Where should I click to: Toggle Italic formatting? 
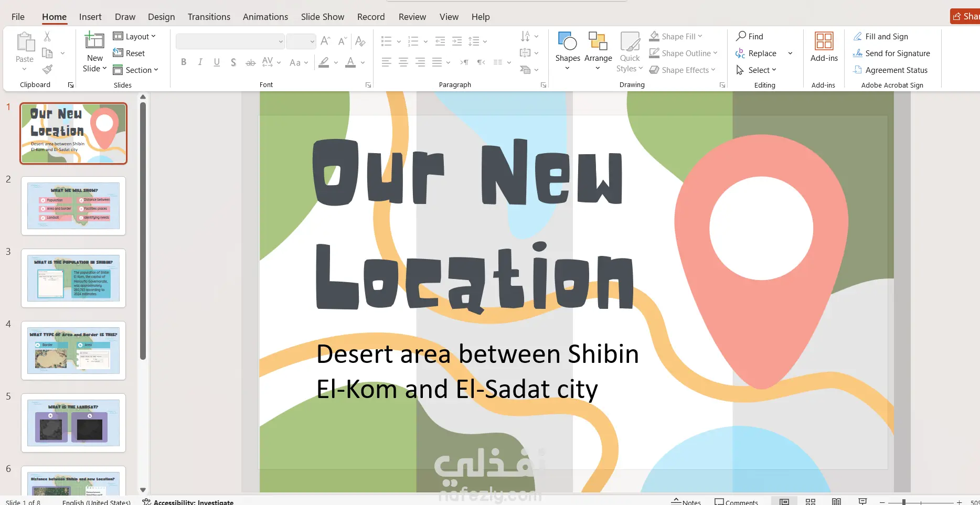point(200,62)
